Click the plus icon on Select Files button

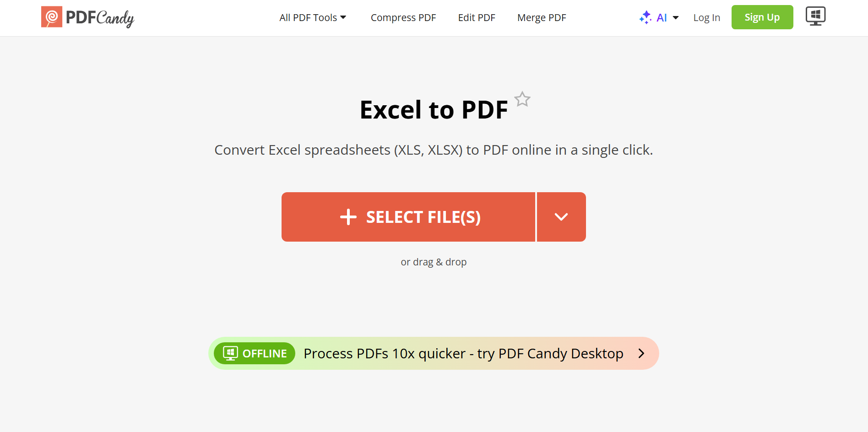(x=348, y=217)
